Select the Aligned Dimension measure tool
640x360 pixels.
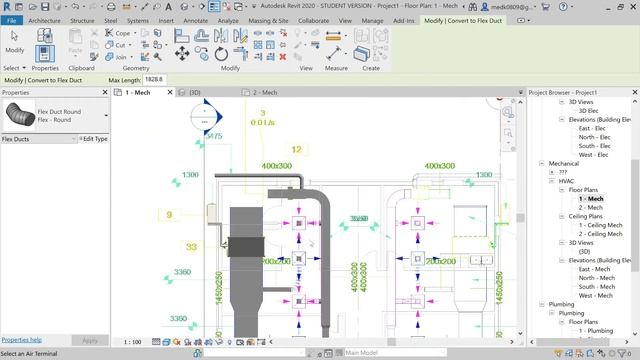point(333,36)
